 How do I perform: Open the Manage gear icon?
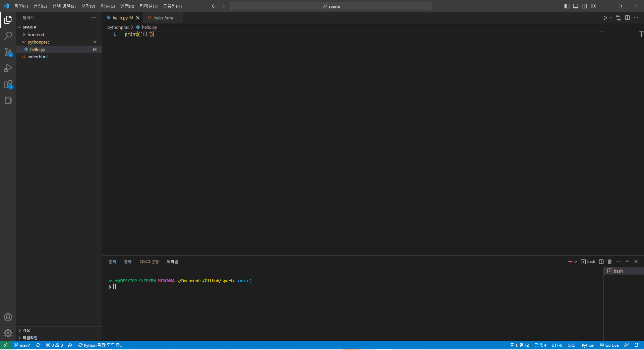8,333
